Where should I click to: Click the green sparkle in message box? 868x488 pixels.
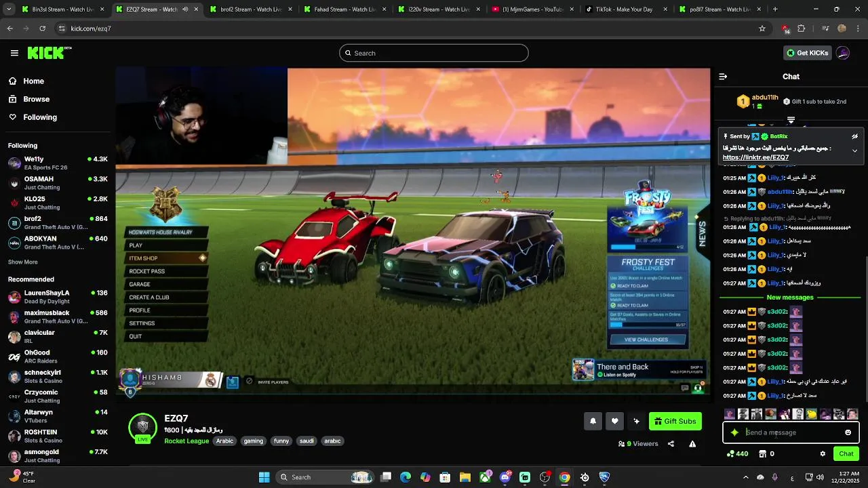[x=734, y=432]
